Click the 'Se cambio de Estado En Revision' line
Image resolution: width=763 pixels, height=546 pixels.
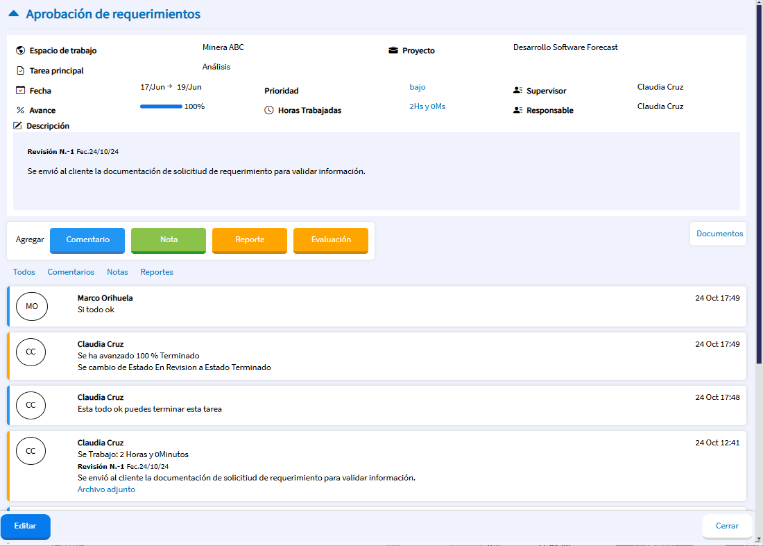(x=174, y=367)
